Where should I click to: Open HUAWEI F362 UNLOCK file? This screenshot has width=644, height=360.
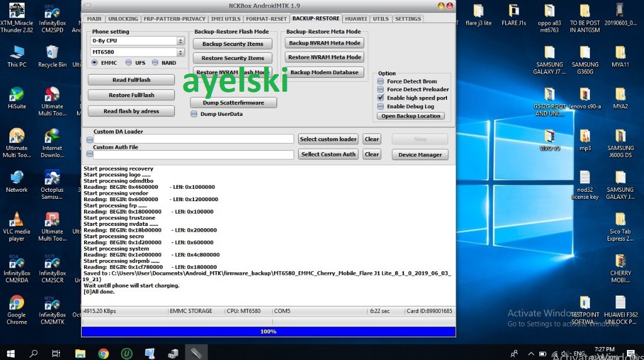(x=620, y=310)
